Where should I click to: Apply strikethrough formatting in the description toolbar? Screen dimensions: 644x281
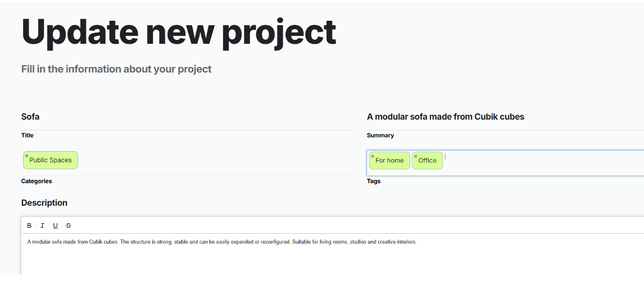click(69, 225)
